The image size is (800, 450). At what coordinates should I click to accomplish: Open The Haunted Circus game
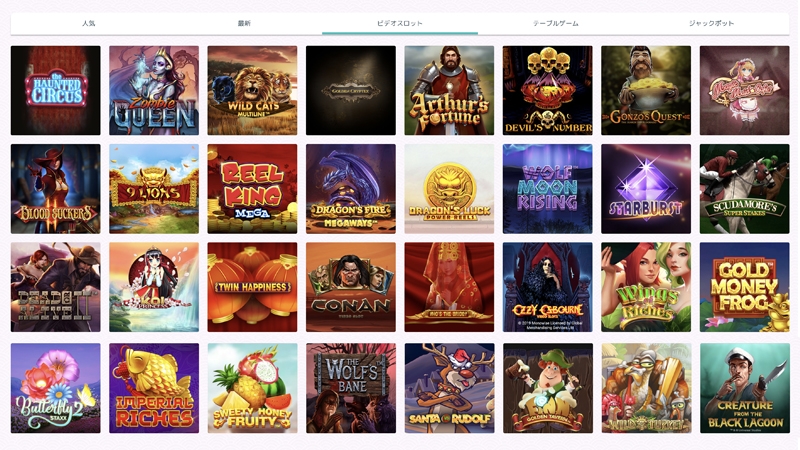click(x=55, y=90)
